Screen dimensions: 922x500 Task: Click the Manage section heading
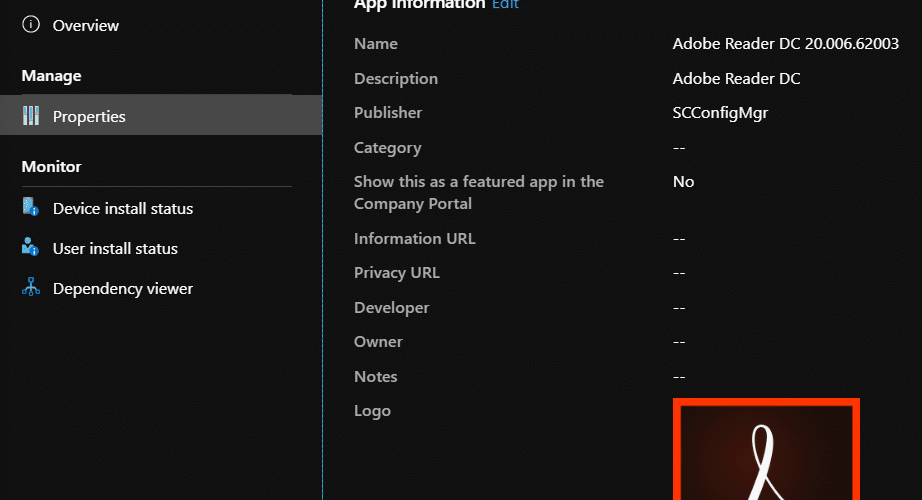[x=52, y=76]
